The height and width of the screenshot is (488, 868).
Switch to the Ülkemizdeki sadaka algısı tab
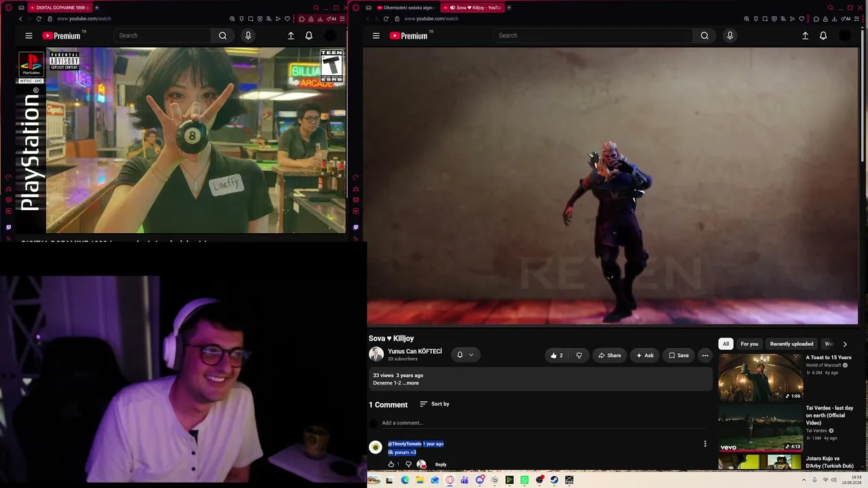406,7
